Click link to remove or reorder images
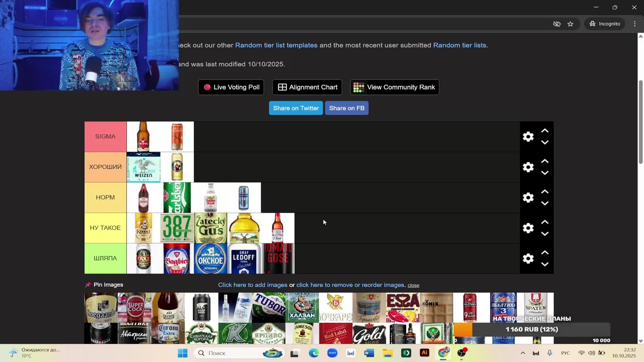The width and height of the screenshot is (644, 362). [x=351, y=285]
